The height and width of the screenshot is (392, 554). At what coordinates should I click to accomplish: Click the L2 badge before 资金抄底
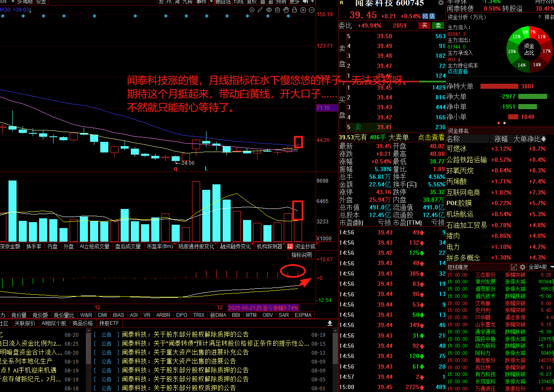coord(290,246)
